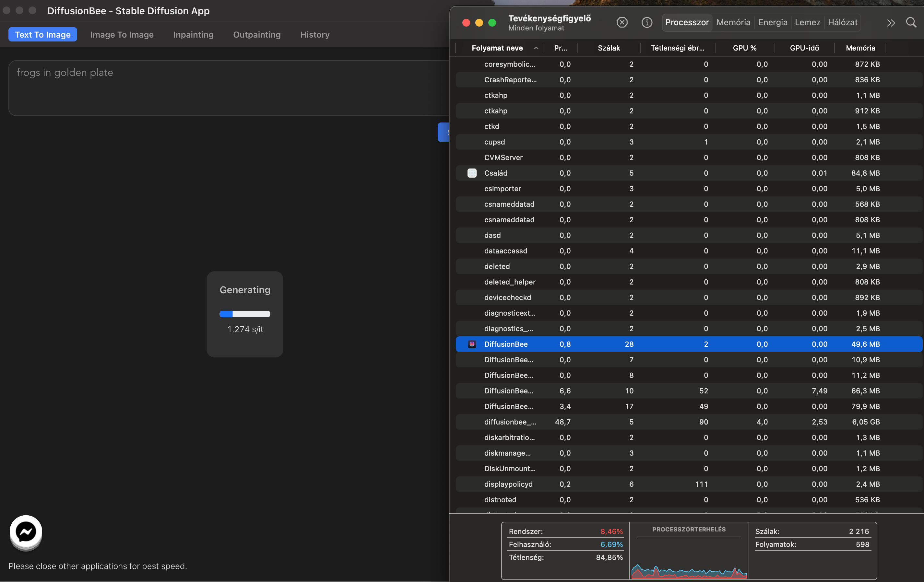This screenshot has height=582, width=924.
Task: Click the Család process icon
Action: point(472,173)
